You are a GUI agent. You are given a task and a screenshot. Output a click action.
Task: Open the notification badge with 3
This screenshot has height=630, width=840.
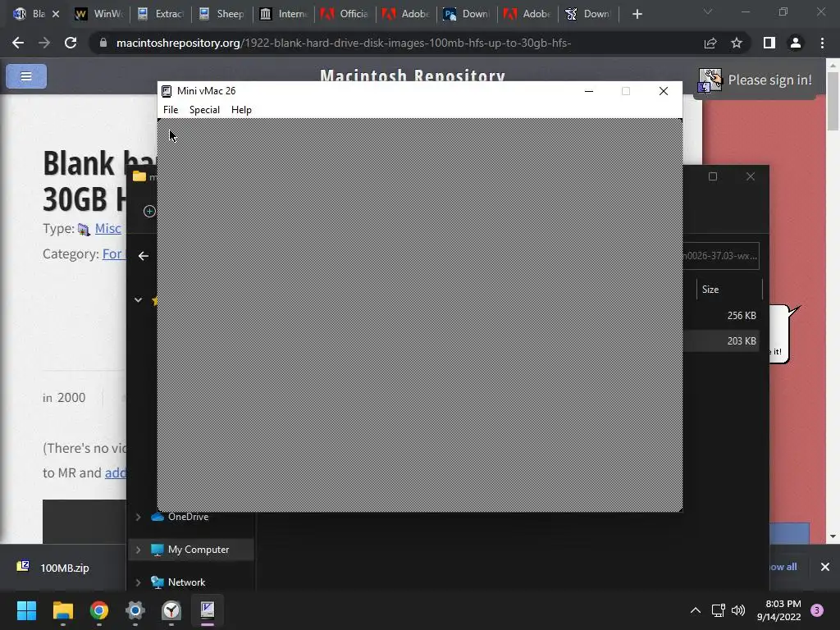coord(817,610)
